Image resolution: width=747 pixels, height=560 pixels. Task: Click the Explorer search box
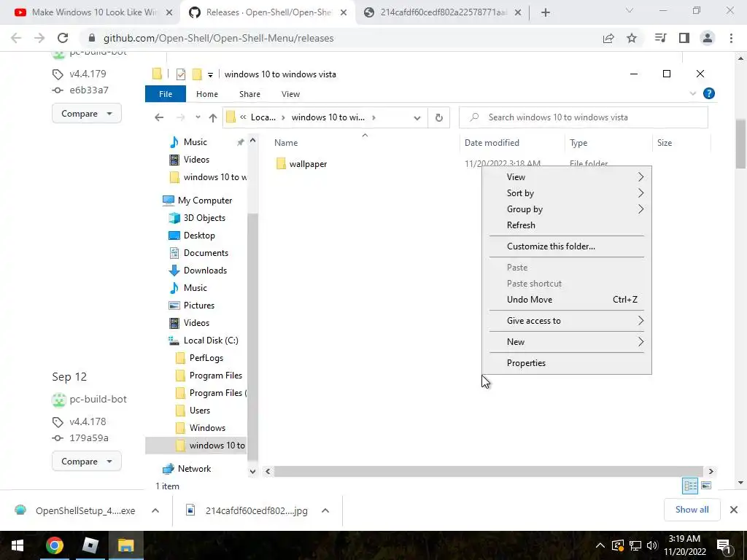point(584,117)
